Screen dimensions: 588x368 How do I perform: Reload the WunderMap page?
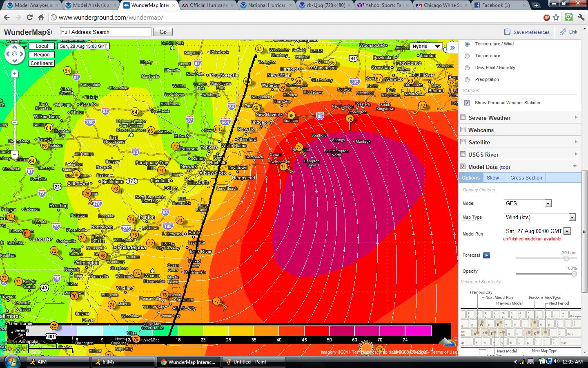tap(29, 18)
